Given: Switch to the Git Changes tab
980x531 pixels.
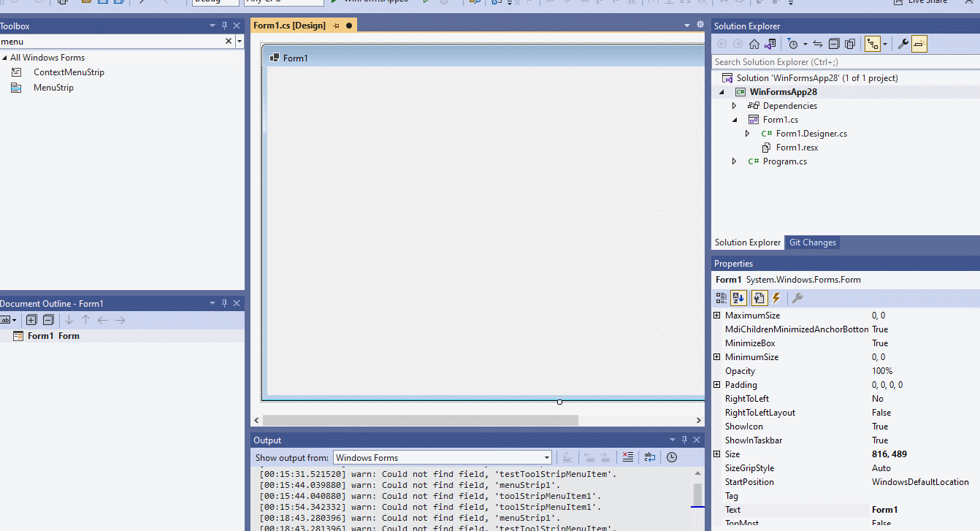Looking at the screenshot, I should click(x=812, y=242).
